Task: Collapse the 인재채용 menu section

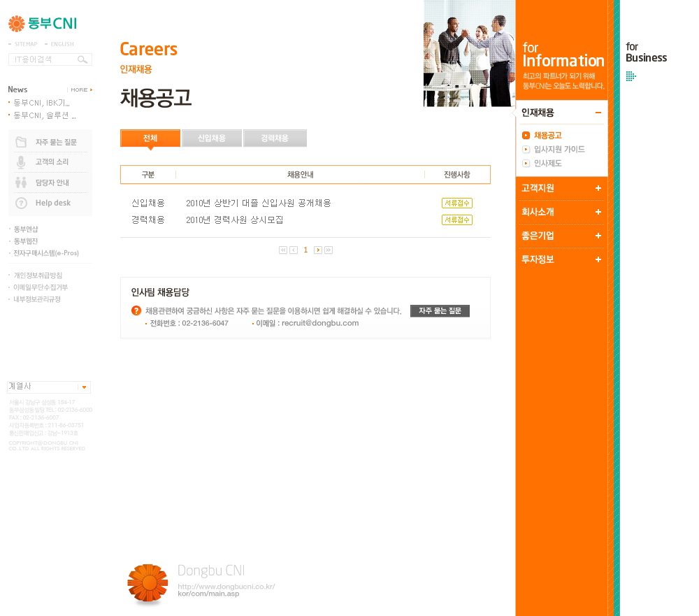Action: (598, 113)
